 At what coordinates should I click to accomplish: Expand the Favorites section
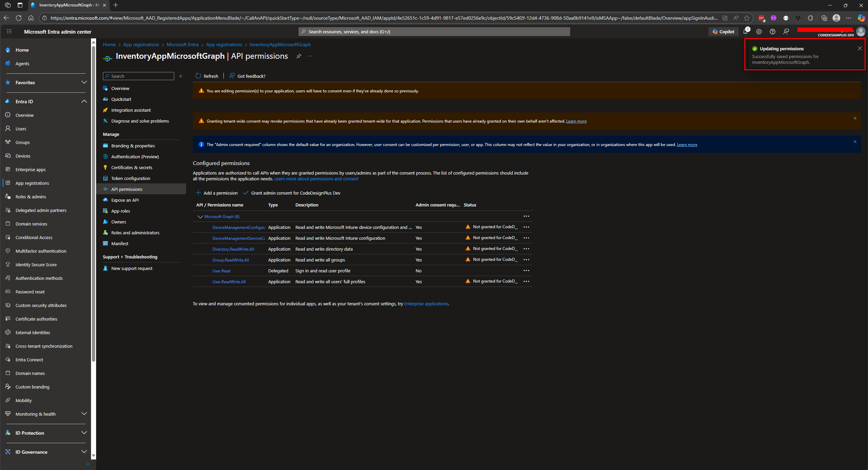[84, 83]
